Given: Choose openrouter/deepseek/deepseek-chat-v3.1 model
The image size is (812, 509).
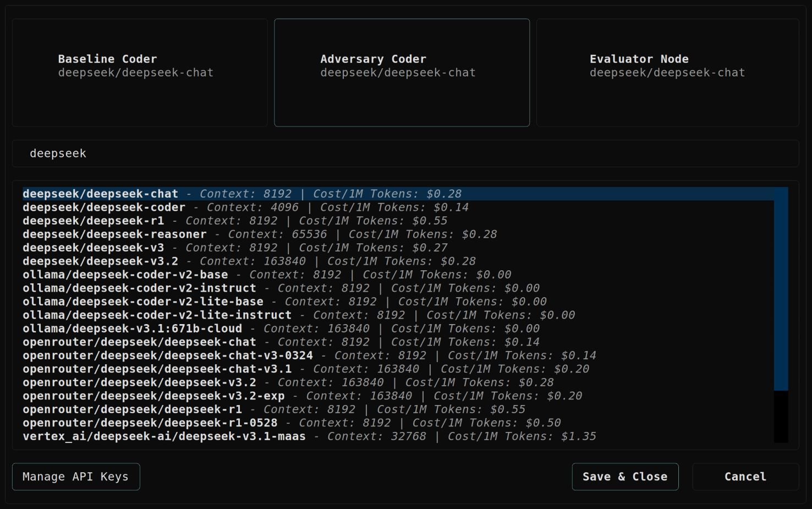Looking at the screenshot, I should coord(398,369).
